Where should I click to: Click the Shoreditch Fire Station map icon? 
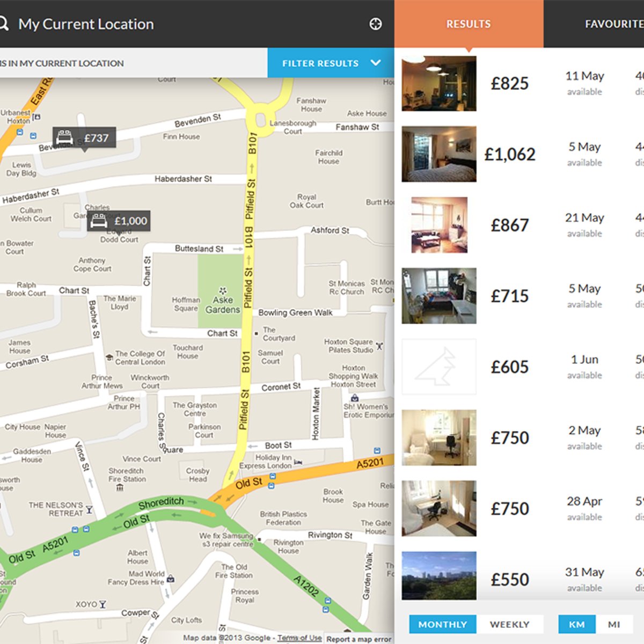point(120,488)
